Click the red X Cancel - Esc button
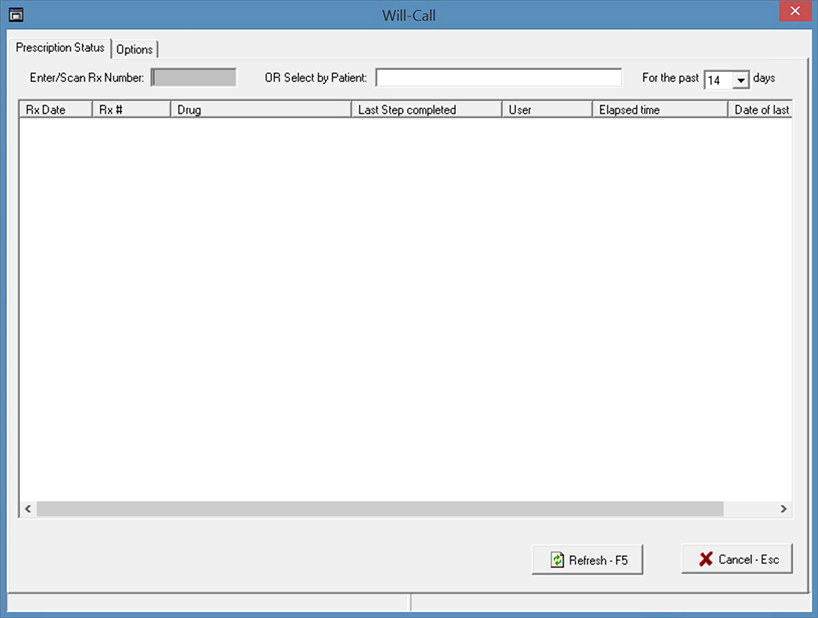The image size is (818, 618). tap(737, 559)
